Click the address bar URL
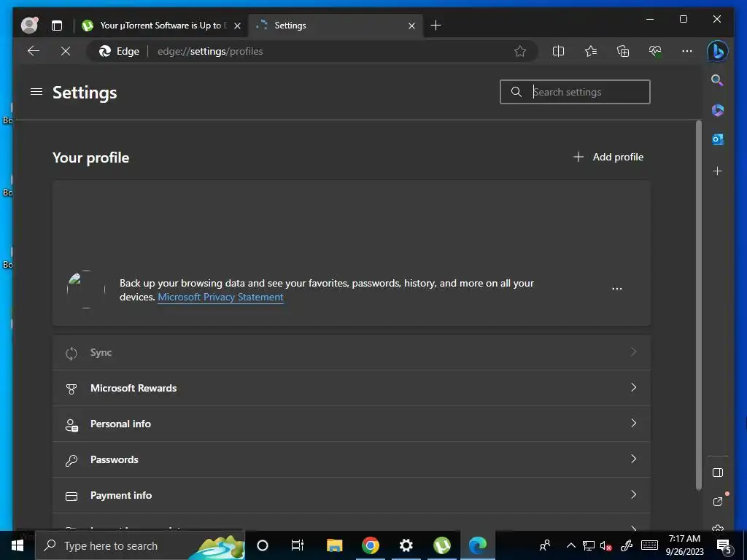Image resolution: width=747 pixels, height=560 pixels. (210, 52)
